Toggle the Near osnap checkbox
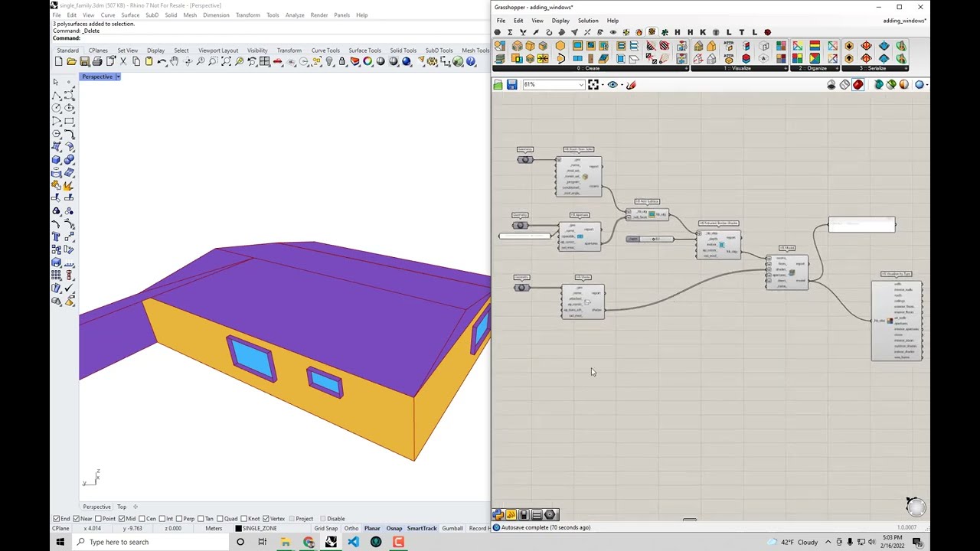Viewport: 980px width, 551px height. [76, 519]
